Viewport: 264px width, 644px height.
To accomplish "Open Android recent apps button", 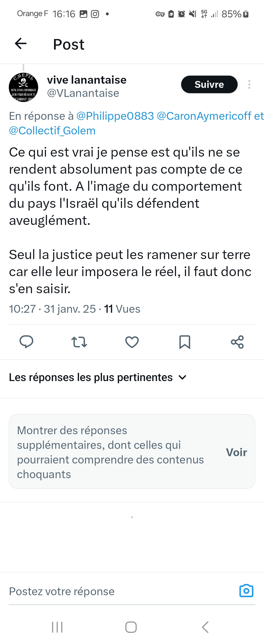I will point(57,627).
